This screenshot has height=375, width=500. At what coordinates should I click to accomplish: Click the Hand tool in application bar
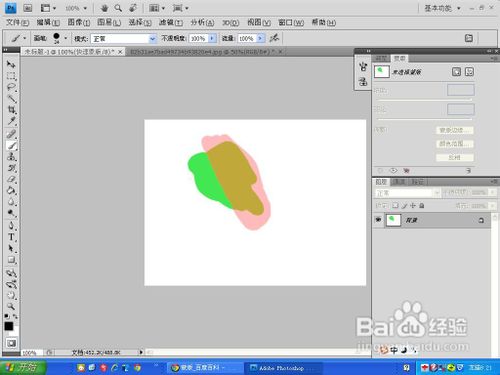coord(104,8)
